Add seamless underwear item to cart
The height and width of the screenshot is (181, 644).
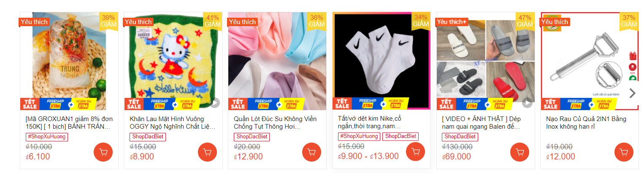(x=311, y=152)
